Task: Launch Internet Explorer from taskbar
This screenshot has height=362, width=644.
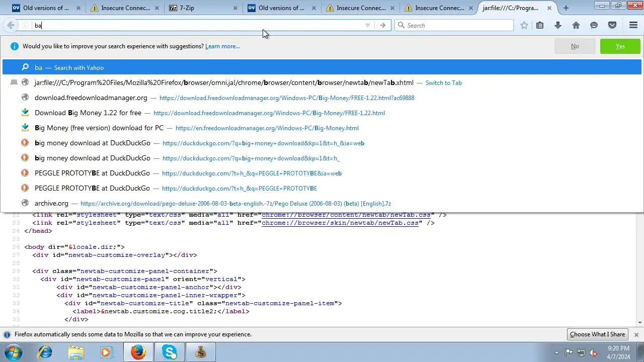Action: 45,352
